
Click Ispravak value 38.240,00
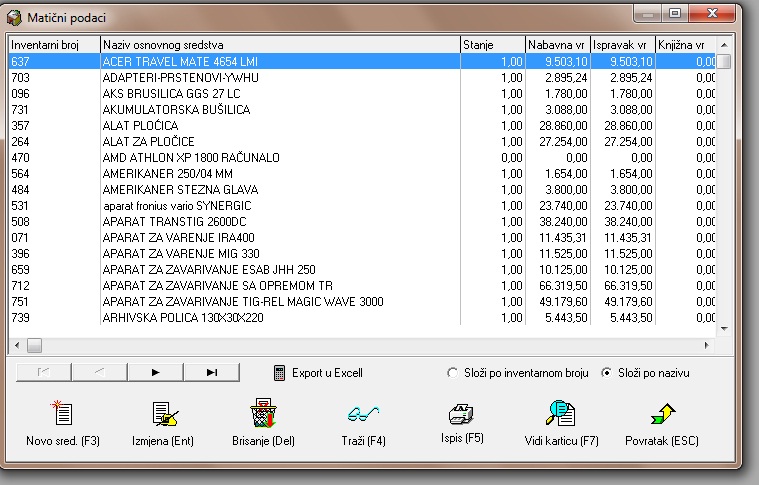628,222
